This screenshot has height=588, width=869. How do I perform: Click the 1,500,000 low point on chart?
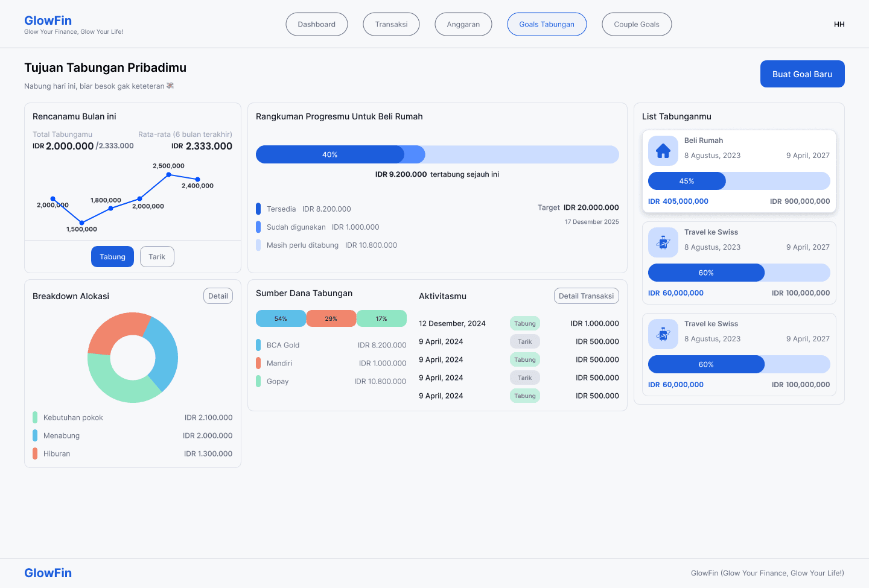click(x=82, y=223)
